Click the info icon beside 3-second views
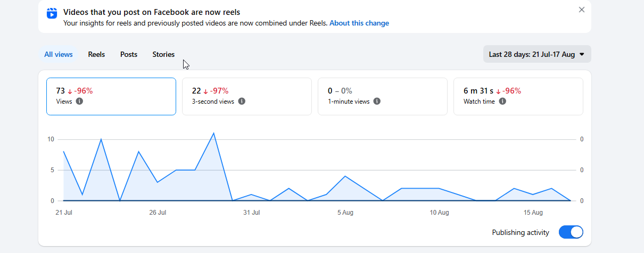The height and width of the screenshot is (253, 644). point(242,102)
